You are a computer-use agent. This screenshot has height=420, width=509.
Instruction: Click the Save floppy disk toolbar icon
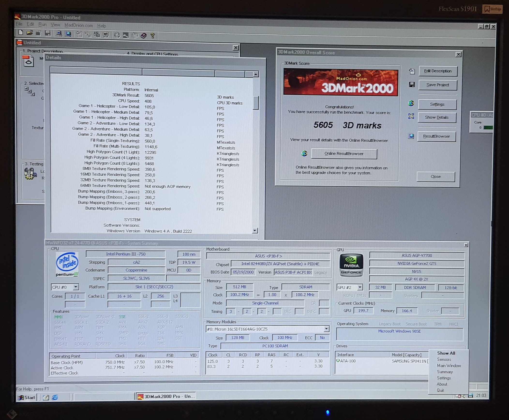(x=48, y=34)
